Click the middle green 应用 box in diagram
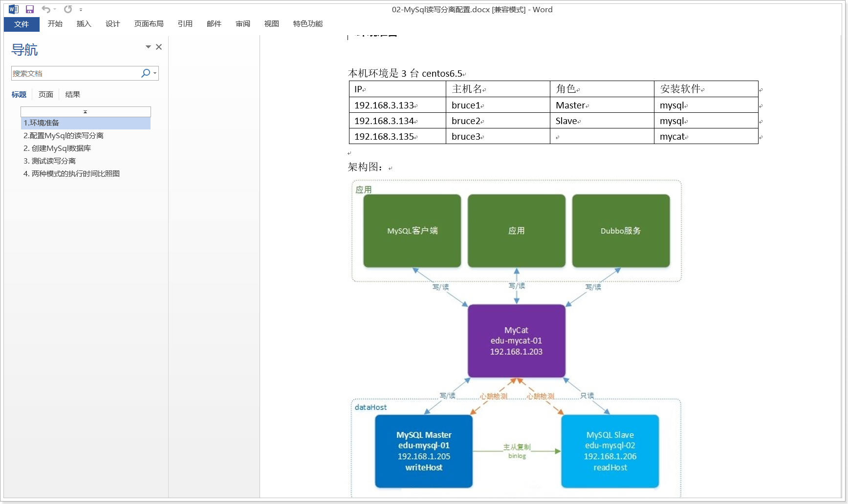This screenshot has height=504, width=848. (x=517, y=231)
